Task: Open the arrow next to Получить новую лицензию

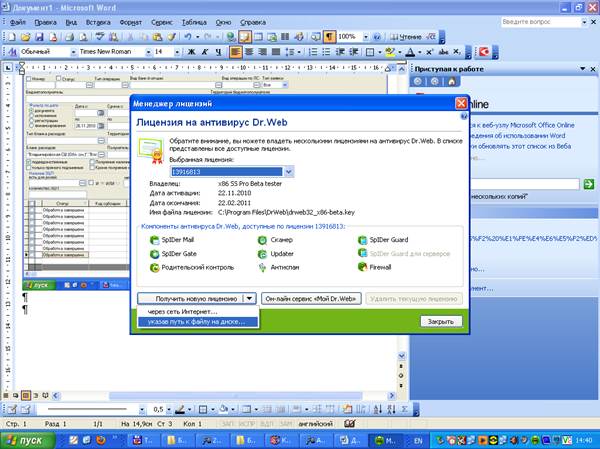Action: (x=249, y=299)
